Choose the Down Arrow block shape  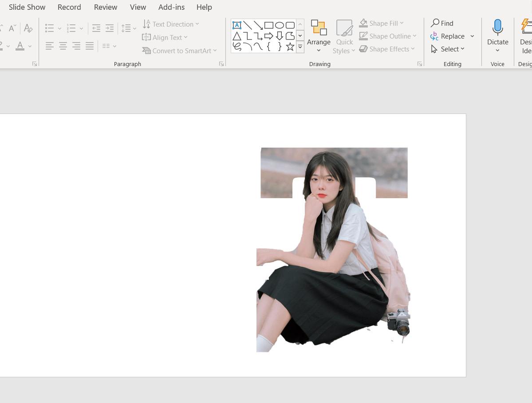point(279,36)
